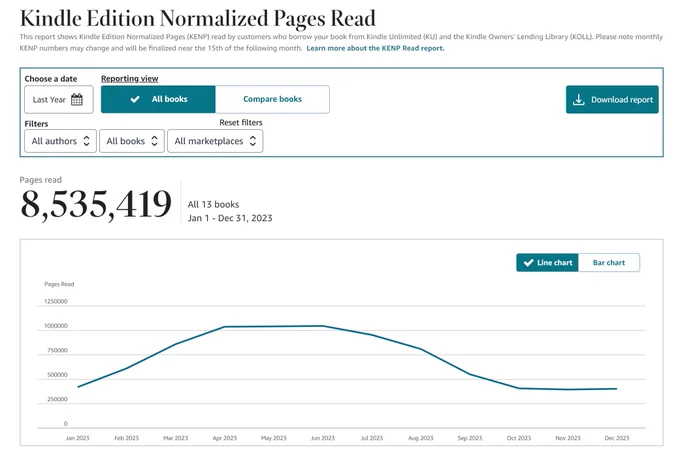Click the download arrow icon

(x=579, y=99)
